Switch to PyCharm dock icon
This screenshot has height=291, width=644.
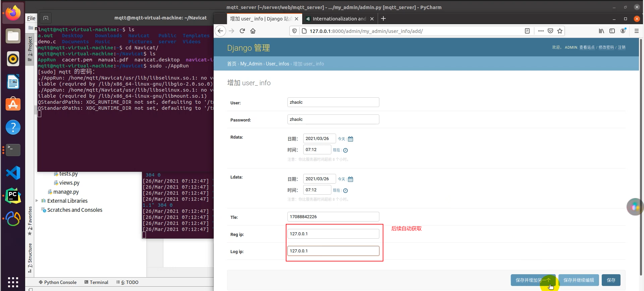point(13,196)
